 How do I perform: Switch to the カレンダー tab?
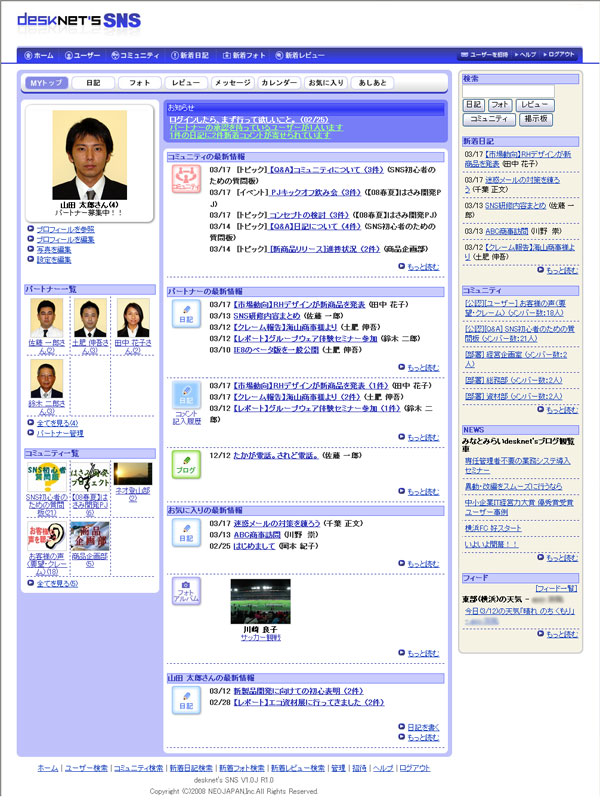pos(279,83)
